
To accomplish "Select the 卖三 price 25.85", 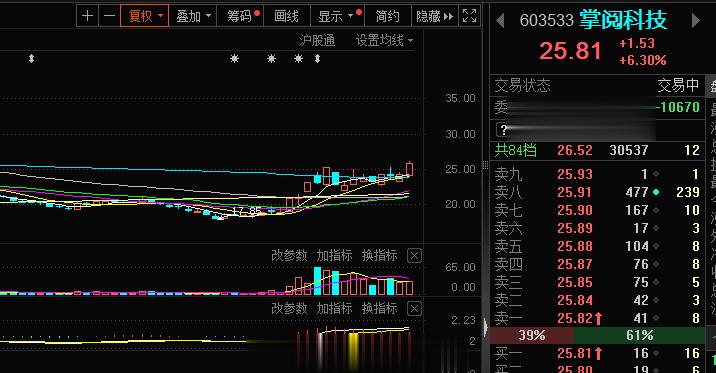I will coord(574,282).
